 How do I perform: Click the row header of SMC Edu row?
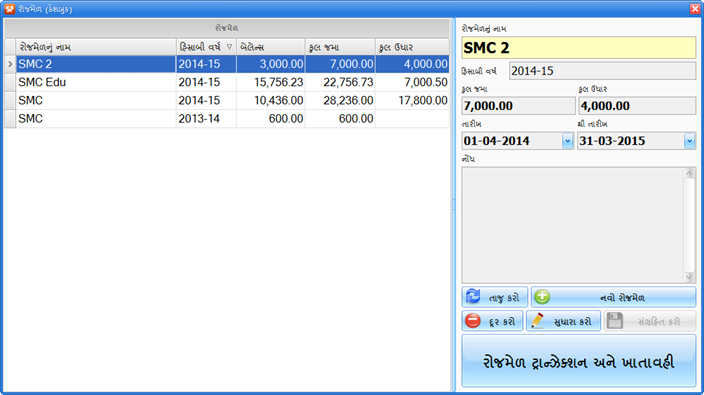(10, 82)
